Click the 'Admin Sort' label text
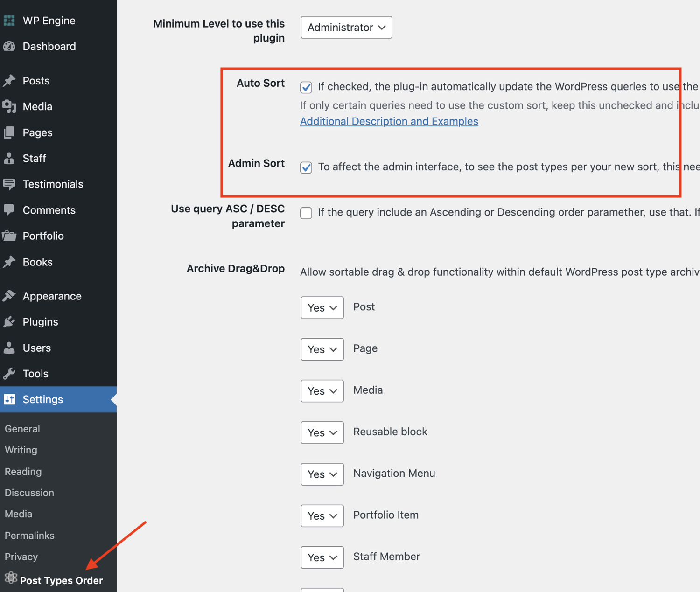Viewport: 700px width, 592px height. tap(256, 163)
